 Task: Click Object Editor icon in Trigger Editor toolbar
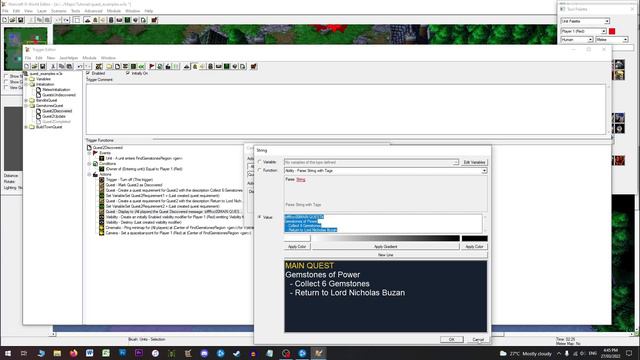point(211,67)
